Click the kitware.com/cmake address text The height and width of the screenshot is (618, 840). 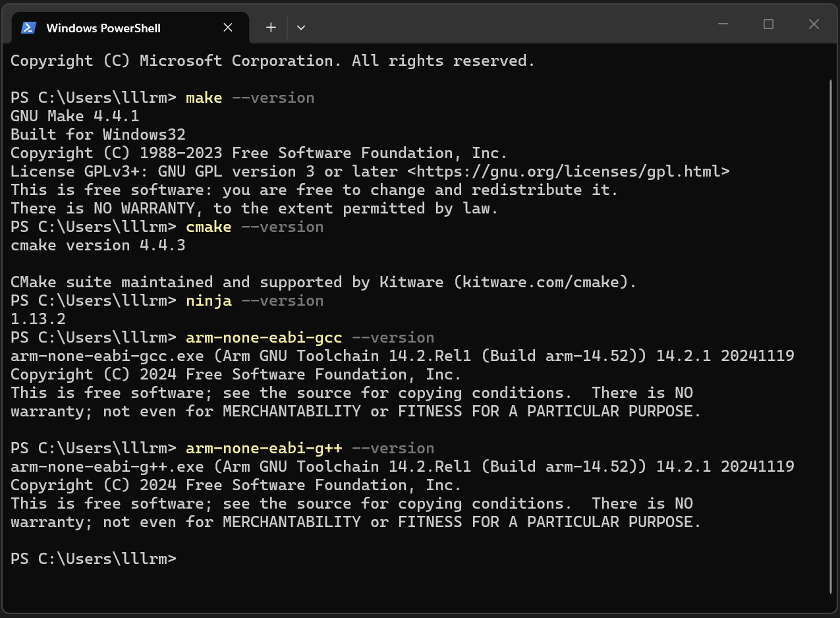point(540,282)
